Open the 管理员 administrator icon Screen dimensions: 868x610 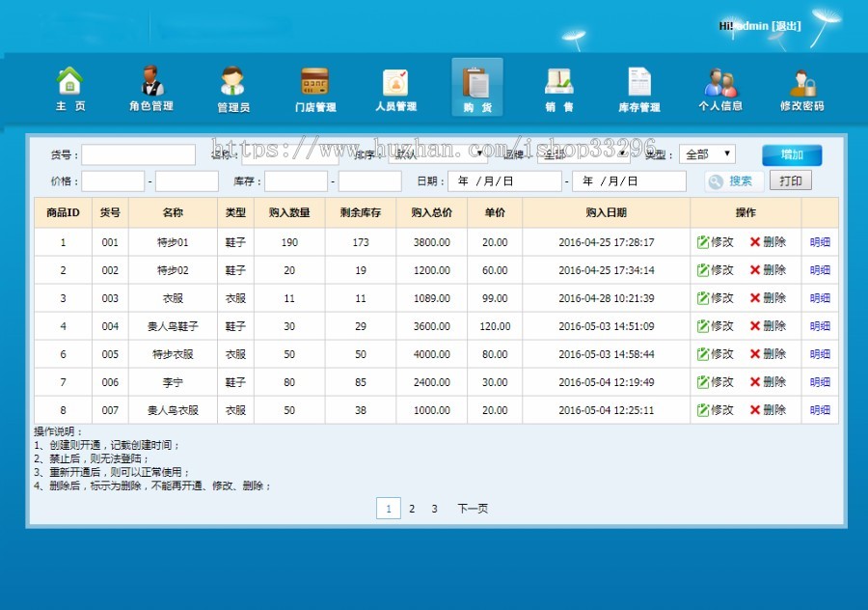tap(233, 82)
